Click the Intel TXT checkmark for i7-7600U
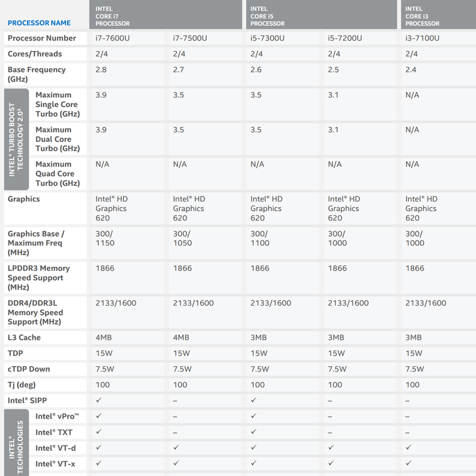The image size is (476, 476). [x=99, y=432]
